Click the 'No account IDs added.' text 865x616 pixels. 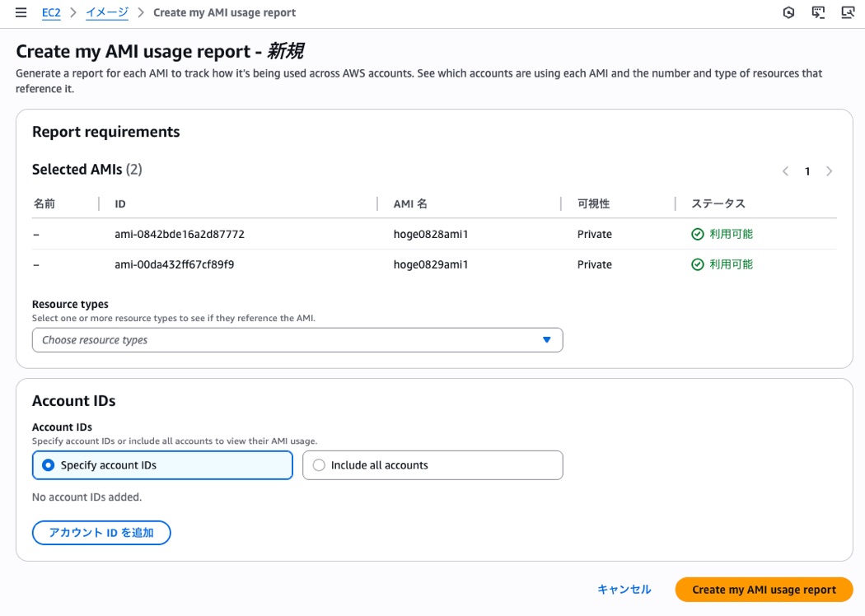(x=86, y=497)
